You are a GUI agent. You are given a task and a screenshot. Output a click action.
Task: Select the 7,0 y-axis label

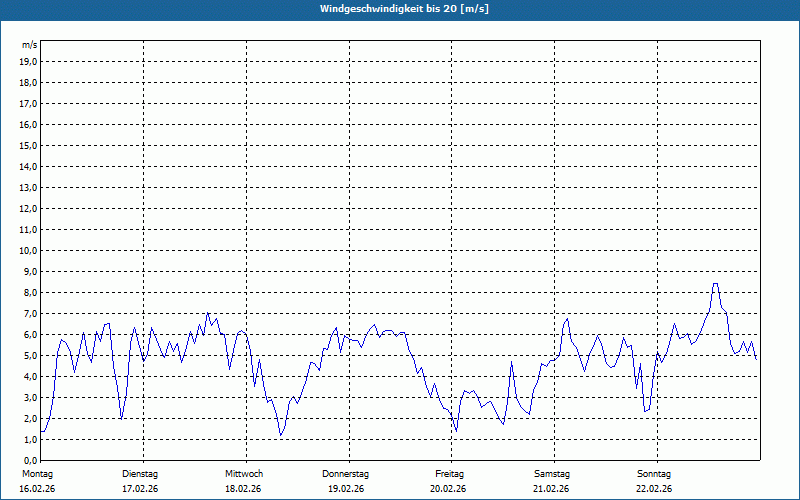click(30, 313)
